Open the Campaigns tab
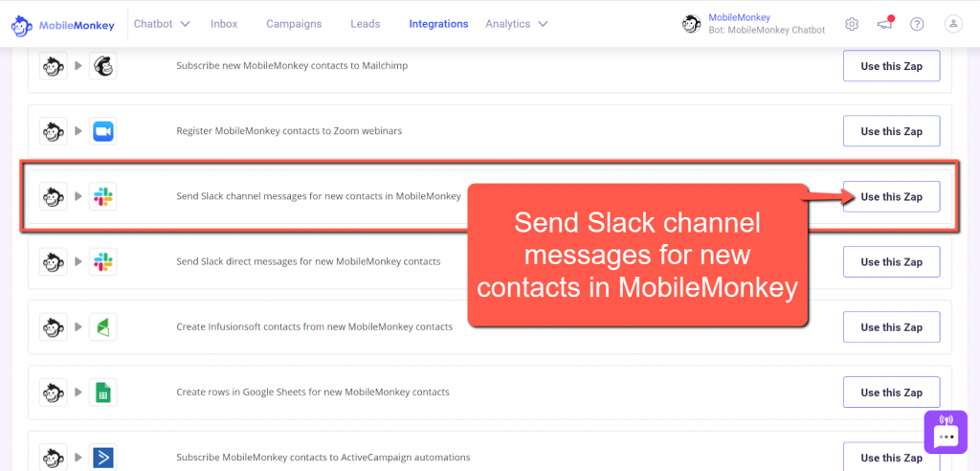This screenshot has height=471, width=980. [294, 24]
